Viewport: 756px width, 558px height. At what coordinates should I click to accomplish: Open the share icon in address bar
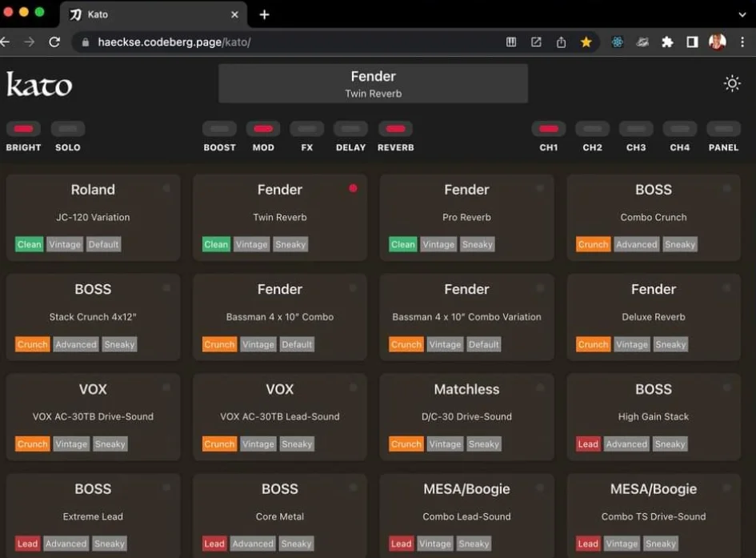pos(561,42)
